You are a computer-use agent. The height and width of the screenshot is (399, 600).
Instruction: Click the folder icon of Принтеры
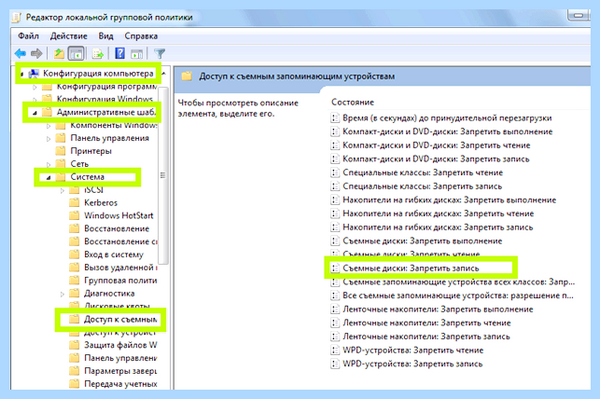[60, 151]
